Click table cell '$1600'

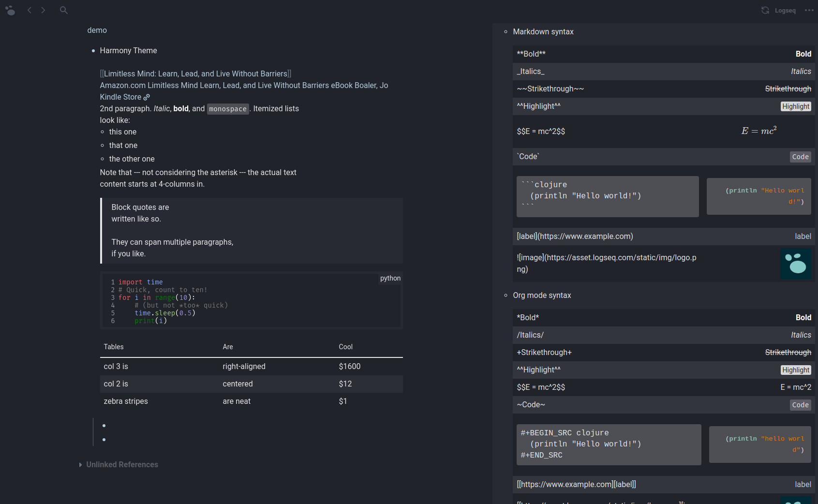[x=349, y=367]
